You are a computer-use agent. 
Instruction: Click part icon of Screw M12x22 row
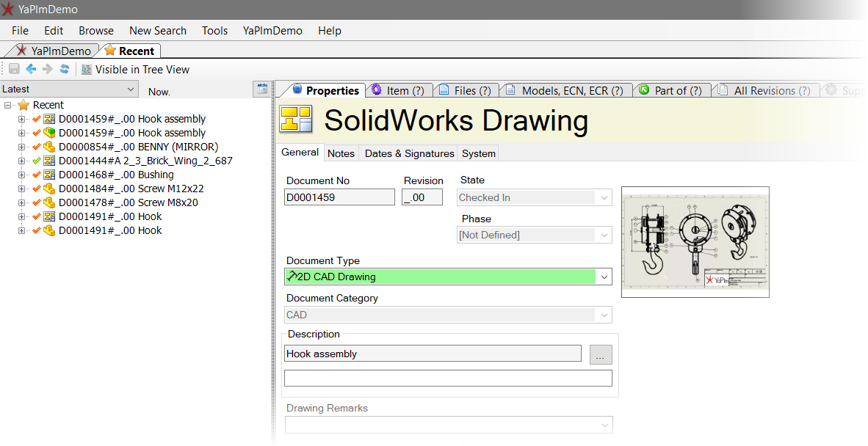pyautogui.click(x=49, y=189)
